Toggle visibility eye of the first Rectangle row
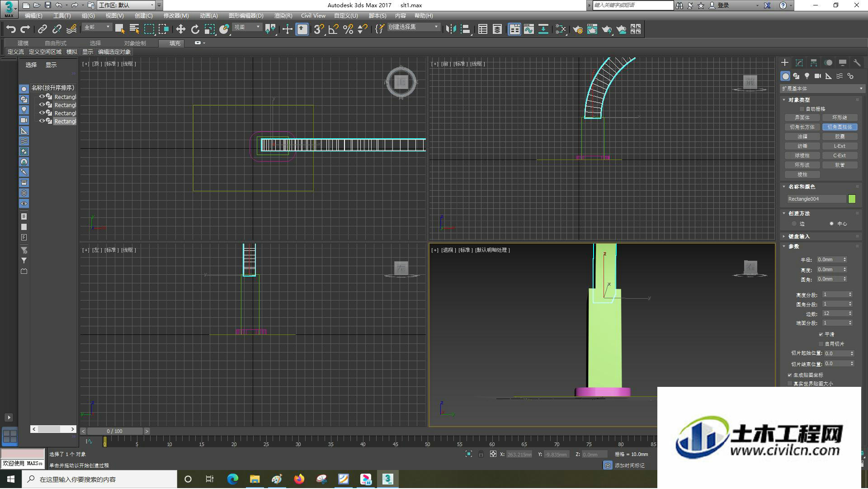The image size is (868, 489). [42, 97]
